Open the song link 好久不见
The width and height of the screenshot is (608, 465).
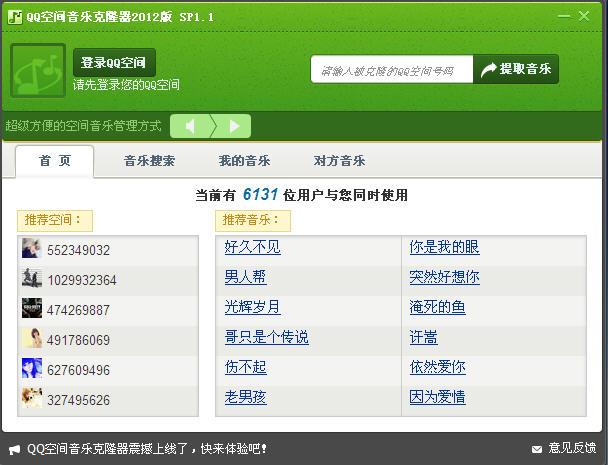point(252,247)
